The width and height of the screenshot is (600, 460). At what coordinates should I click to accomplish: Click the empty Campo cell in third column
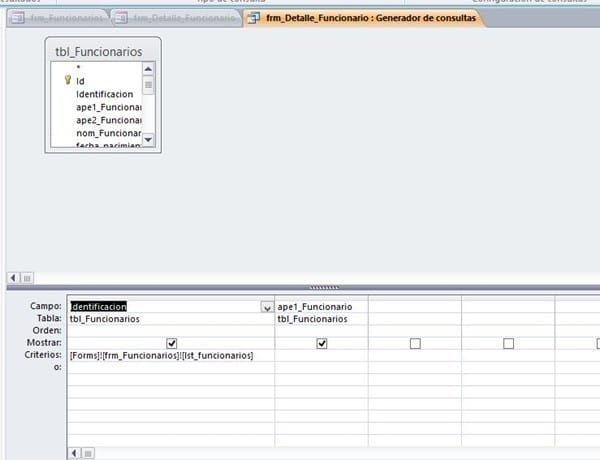coord(415,307)
